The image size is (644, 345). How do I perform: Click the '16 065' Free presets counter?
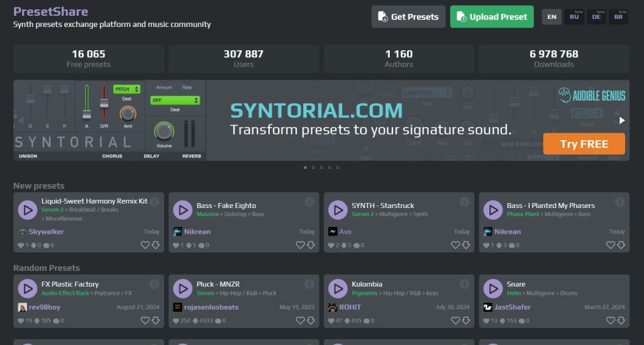click(88, 59)
